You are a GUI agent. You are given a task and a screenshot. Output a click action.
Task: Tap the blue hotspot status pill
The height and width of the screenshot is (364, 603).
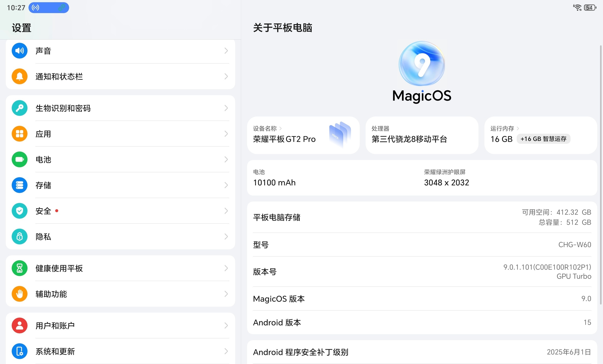coord(49,8)
